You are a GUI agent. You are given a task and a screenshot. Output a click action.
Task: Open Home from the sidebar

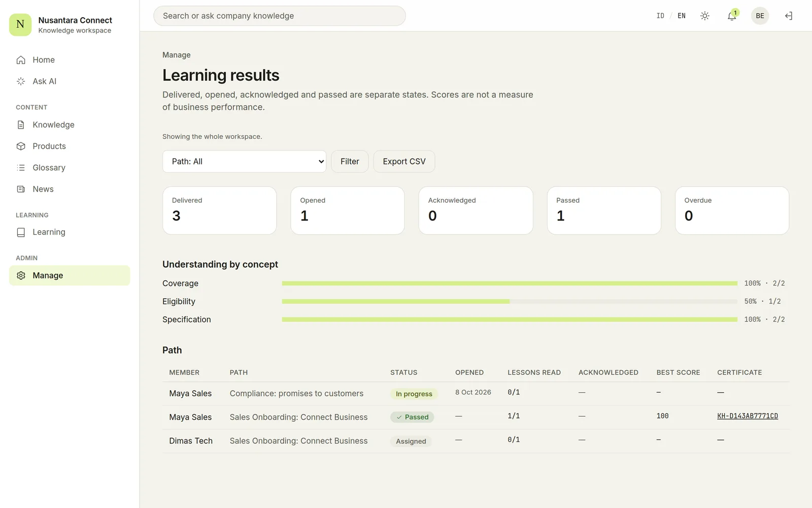tap(70, 60)
